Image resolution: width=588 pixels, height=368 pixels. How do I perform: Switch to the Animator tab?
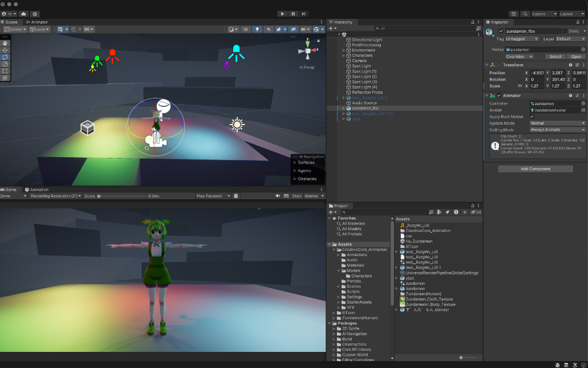pyautogui.click(x=37, y=22)
